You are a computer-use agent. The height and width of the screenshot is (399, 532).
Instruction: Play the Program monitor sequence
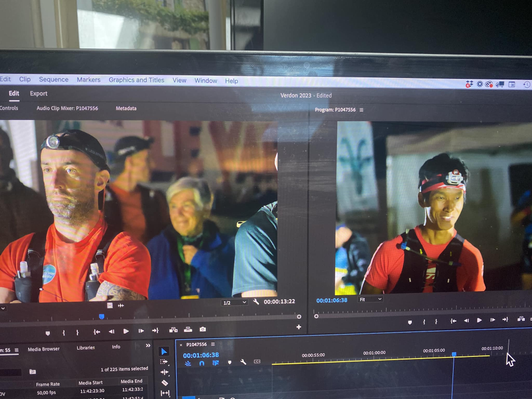(480, 320)
